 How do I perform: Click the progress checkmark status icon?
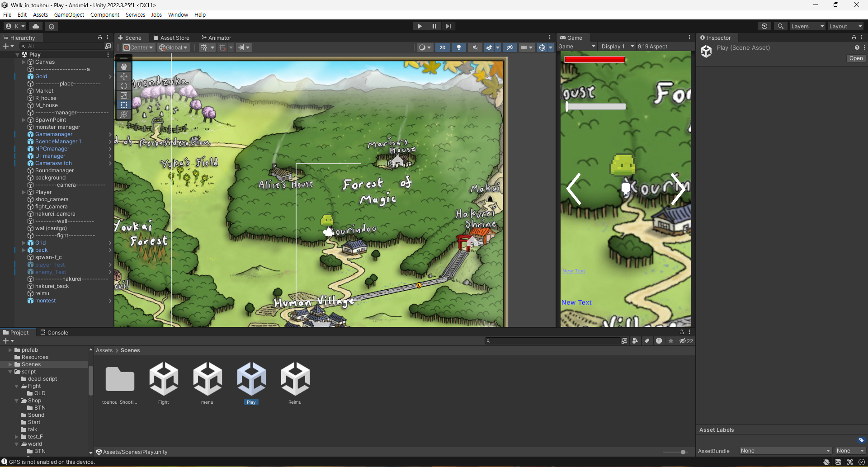[862, 462]
